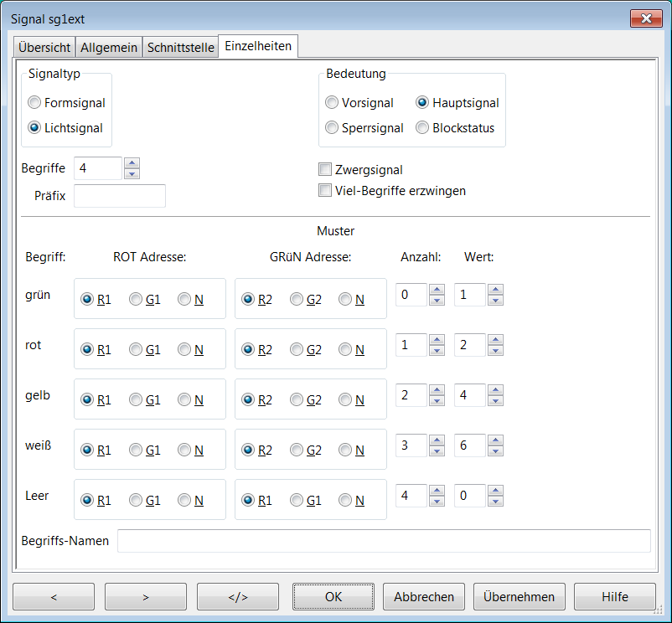The width and height of the screenshot is (672, 623).
Task: Click the next record '>' button
Action: pyautogui.click(x=146, y=597)
